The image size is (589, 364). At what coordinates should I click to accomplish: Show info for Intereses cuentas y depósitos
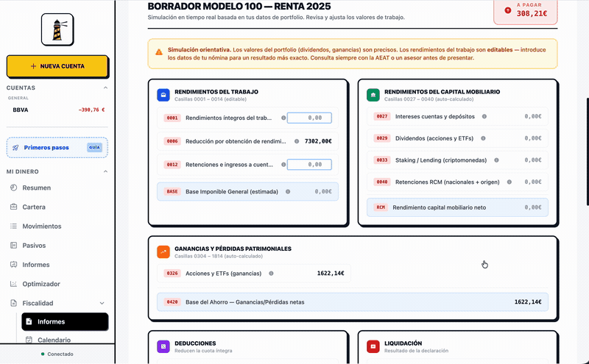(484, 117)
